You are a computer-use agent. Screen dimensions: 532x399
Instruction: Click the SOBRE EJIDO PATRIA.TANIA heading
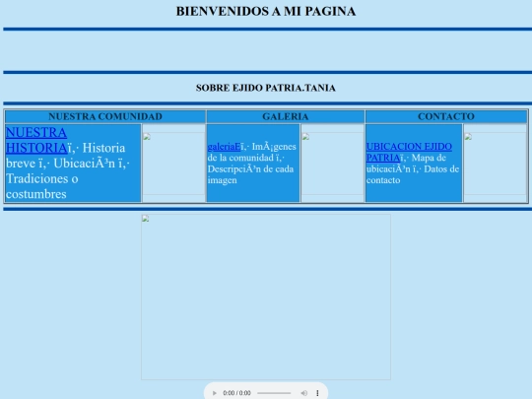tap(266, 88)
